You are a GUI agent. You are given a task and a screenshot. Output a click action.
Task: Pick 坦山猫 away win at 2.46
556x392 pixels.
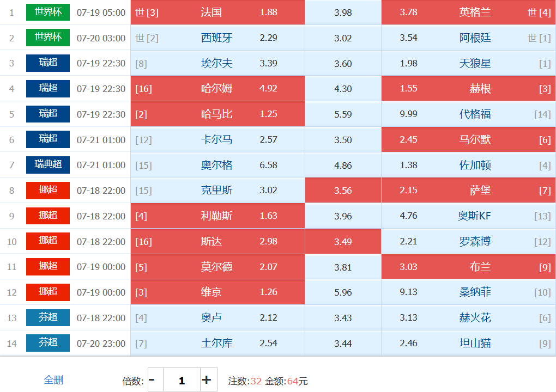468,343
